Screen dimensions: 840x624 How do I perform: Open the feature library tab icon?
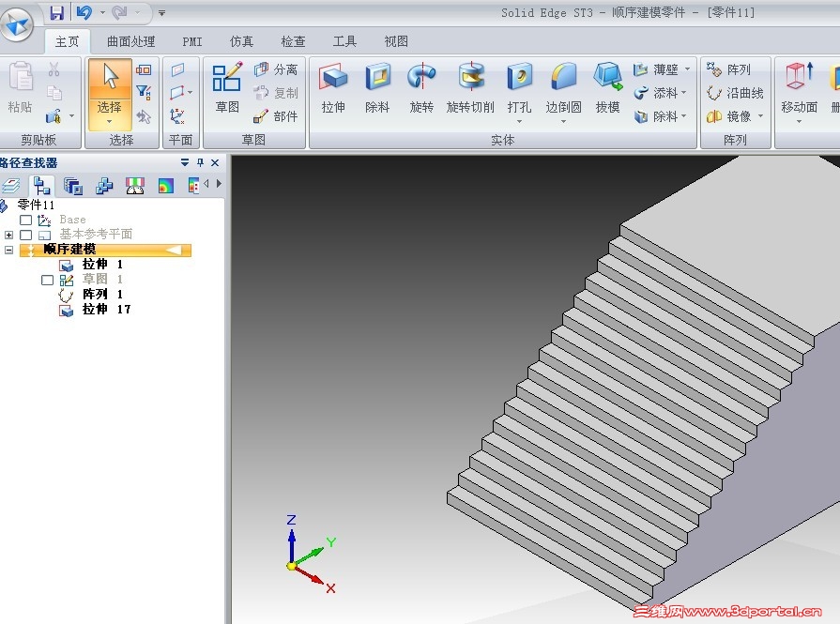pos(73,186)
